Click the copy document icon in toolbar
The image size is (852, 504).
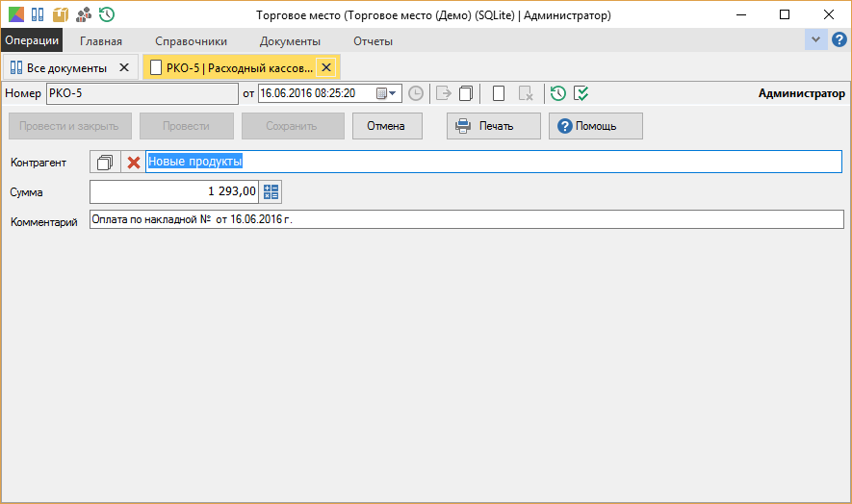(466, 93)
